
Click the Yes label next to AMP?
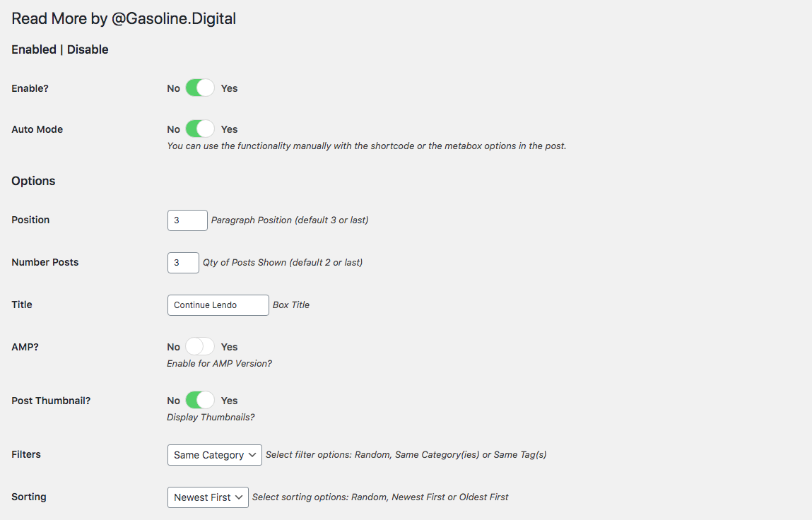pos(229,347)
